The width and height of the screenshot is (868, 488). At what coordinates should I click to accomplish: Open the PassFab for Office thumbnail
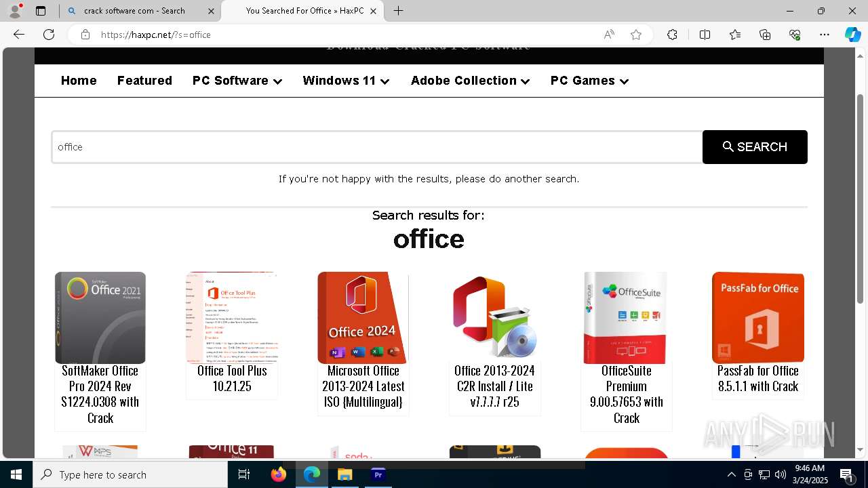click(758, 318)
